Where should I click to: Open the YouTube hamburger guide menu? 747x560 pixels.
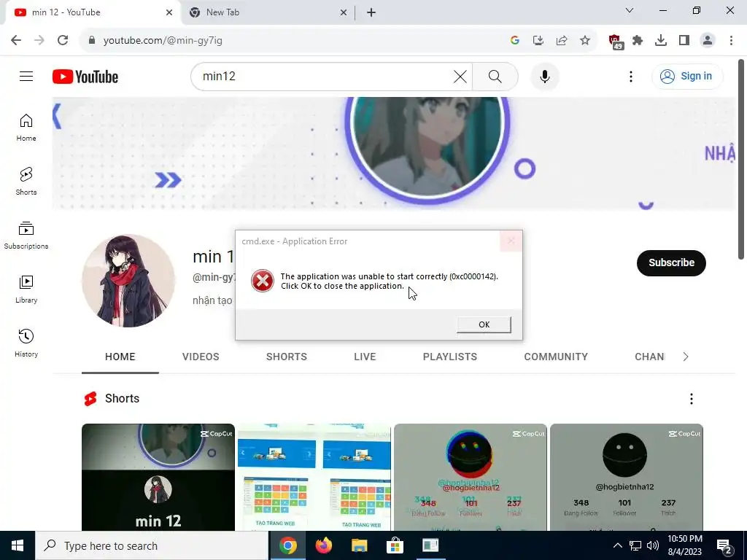[x=26, y=76]
